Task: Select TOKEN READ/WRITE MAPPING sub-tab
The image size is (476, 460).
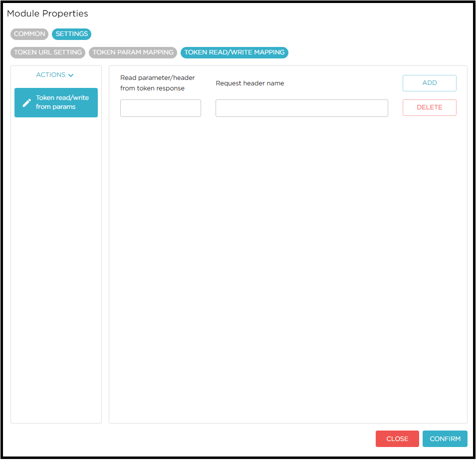Action: pos(235,52)
